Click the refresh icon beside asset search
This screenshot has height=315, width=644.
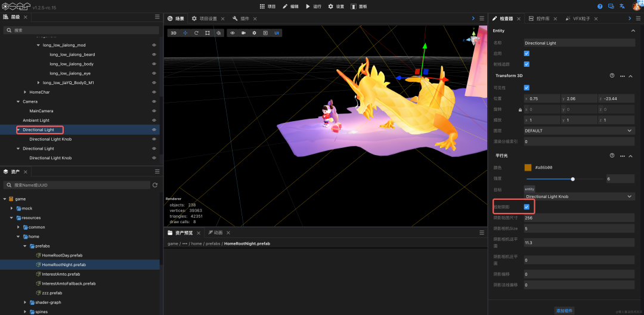click(155, 185)
